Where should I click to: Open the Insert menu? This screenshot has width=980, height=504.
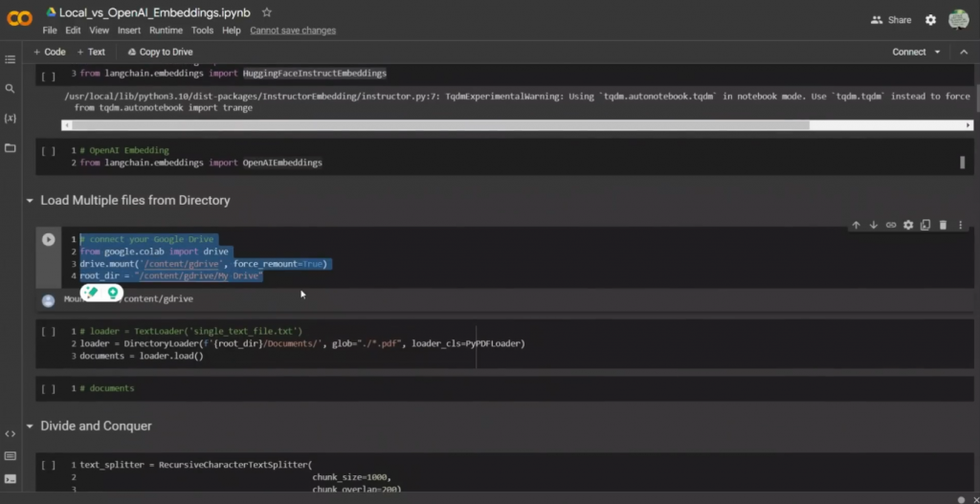tap(129, 30)
